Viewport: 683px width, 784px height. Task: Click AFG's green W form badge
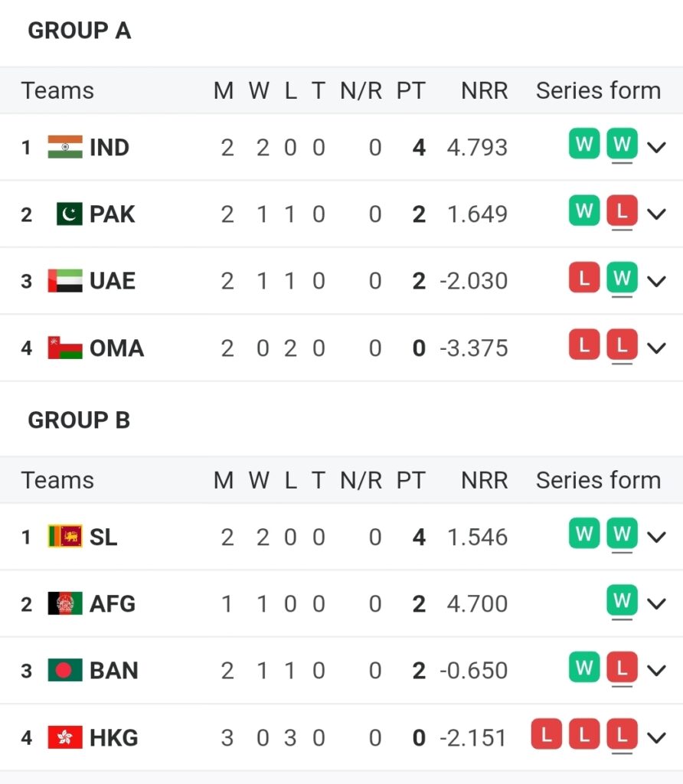622,601
